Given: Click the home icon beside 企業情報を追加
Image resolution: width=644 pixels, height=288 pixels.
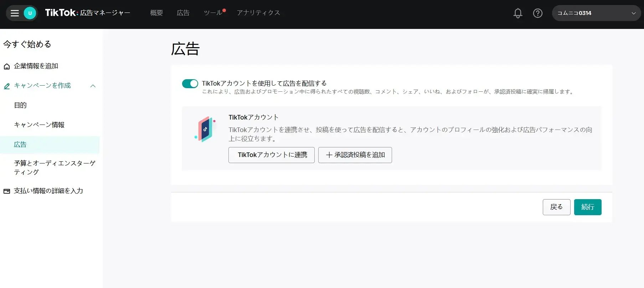Looking at the screenshot, I should (7, 66).
